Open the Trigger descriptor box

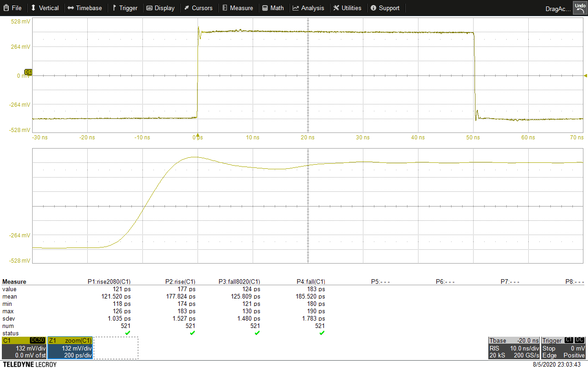[x=563, y=348]
